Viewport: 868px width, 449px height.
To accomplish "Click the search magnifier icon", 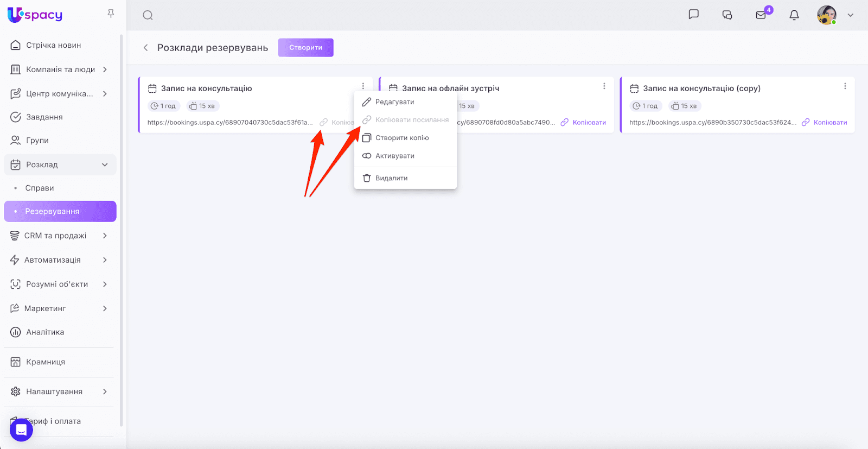I will (x=148, y=15).
